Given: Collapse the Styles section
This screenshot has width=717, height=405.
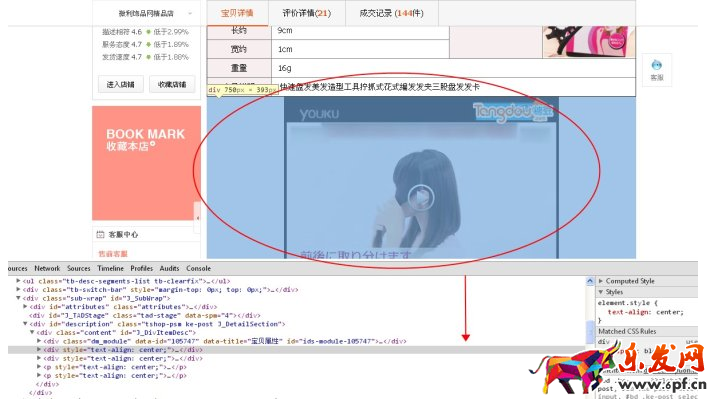Looking at the screenshot, I should point(601,292).
